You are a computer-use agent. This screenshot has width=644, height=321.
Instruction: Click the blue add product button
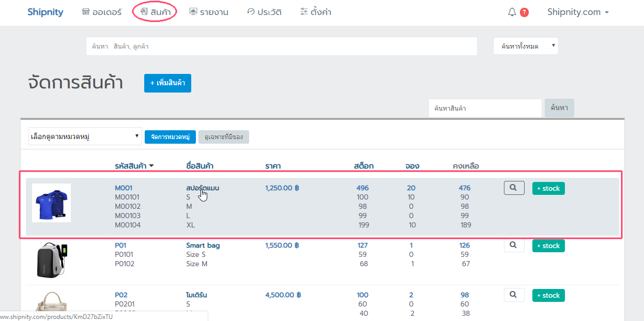(167, 83)
